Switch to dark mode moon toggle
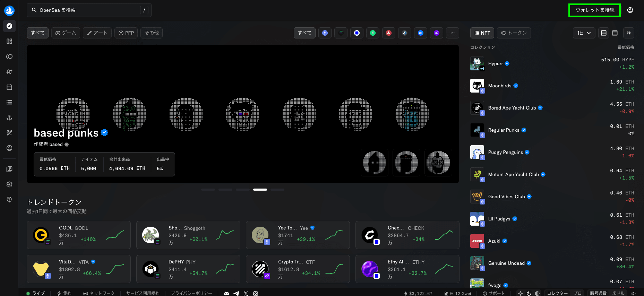 (x=529, y=293)
